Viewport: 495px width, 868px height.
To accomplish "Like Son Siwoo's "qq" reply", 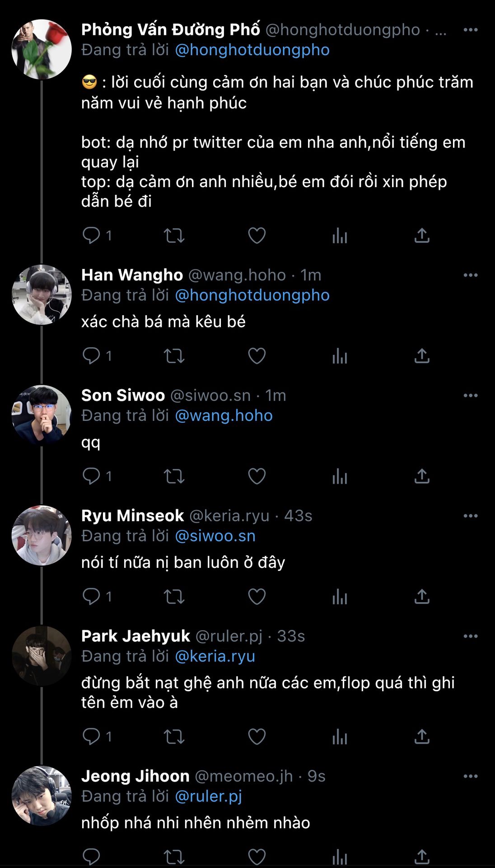I will (257, 476).
